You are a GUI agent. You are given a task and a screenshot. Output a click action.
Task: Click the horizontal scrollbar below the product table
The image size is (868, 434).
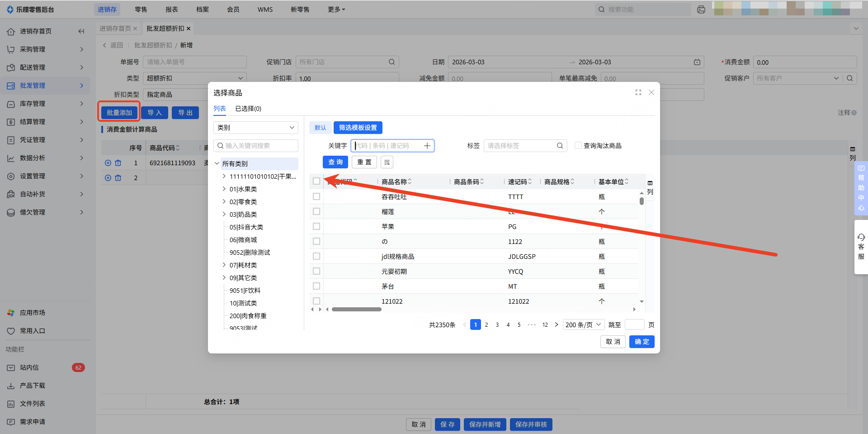[x=357, y=310]
